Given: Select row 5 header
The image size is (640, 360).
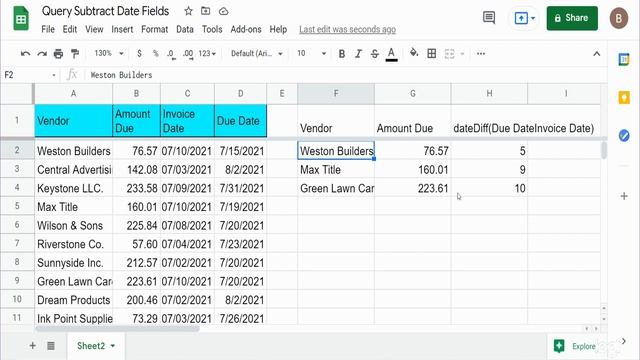Looking at the screenshot, I should (17, 206).
